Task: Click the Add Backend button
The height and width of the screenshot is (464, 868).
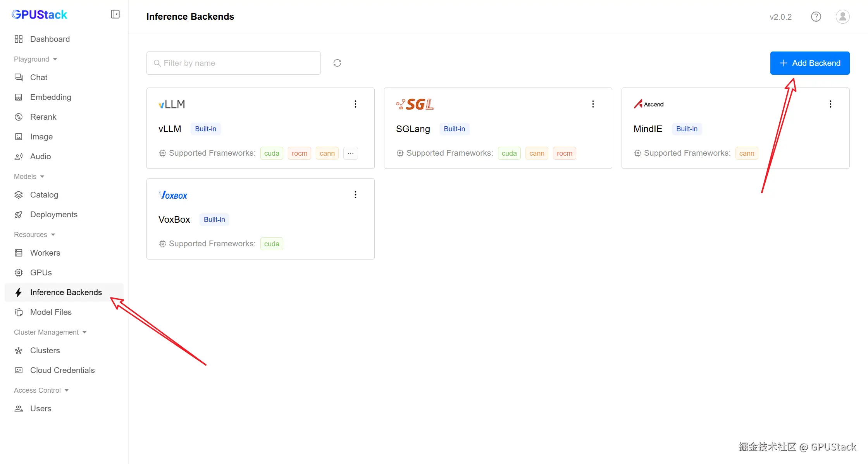Action: 809,63
